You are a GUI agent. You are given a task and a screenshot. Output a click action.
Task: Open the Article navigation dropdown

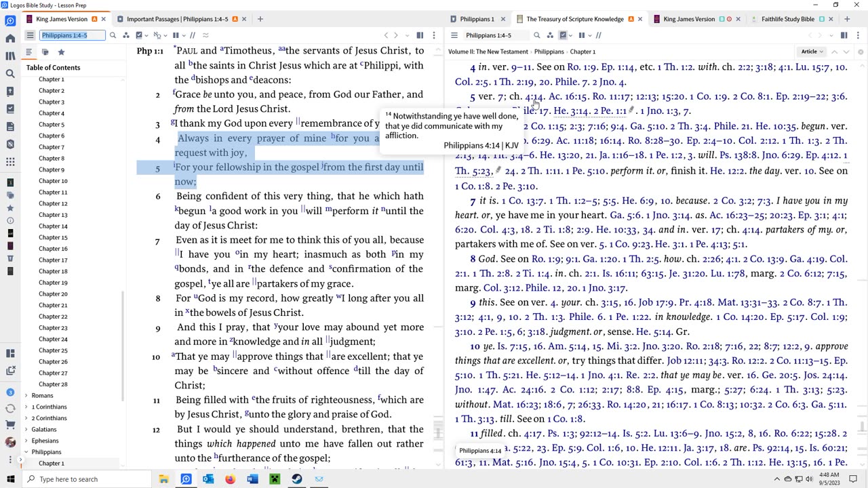click(x=812, y=52)
